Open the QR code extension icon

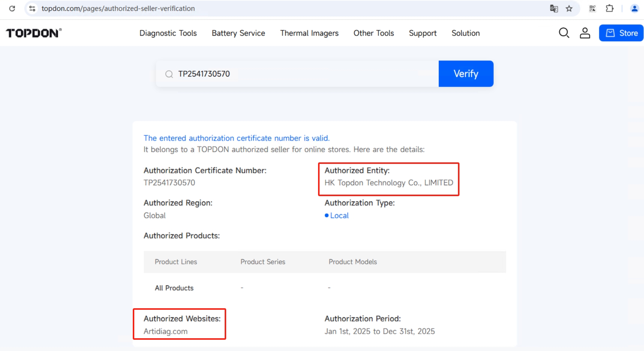point(593,8)
